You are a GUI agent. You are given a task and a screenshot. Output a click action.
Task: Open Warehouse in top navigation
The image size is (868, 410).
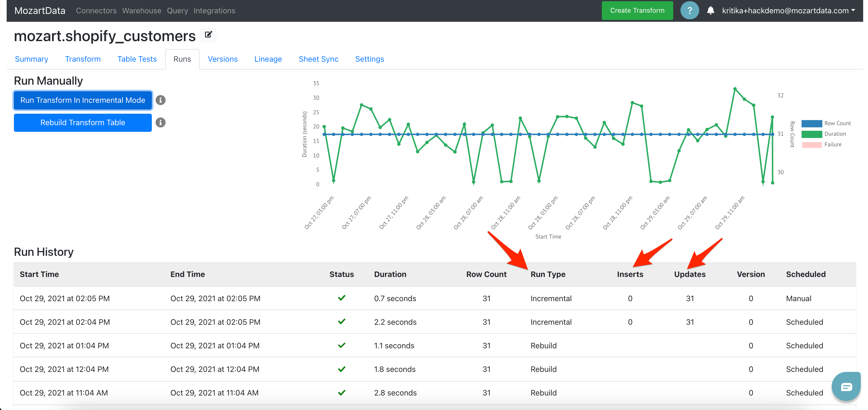pos(142,11)
